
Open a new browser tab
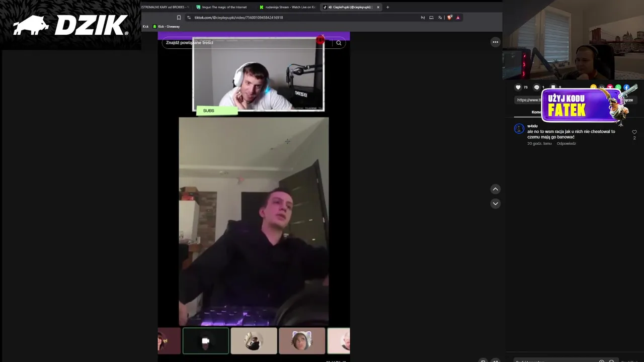(x=387, y=7)
